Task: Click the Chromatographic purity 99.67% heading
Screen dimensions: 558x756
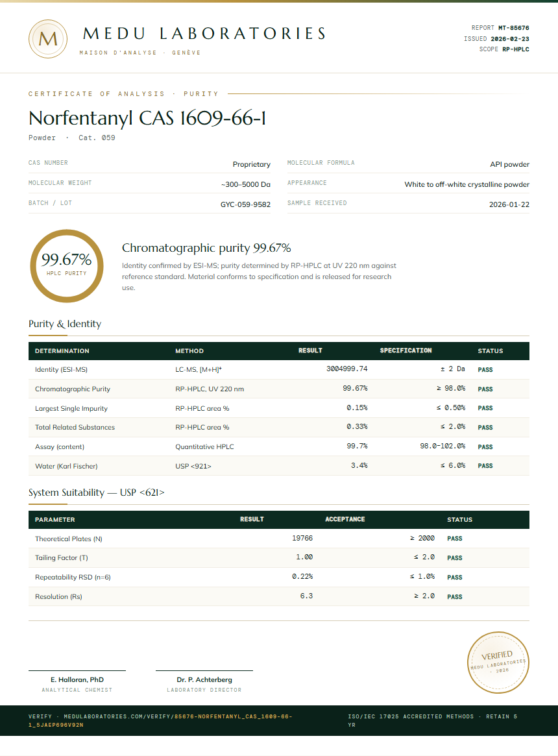Action: coord(206,248)
